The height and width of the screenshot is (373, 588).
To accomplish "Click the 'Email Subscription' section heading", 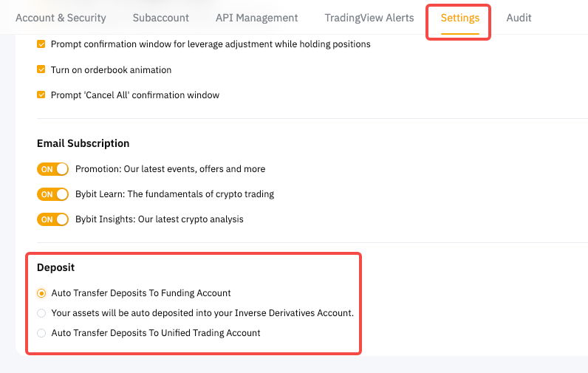I will [83, 143].
